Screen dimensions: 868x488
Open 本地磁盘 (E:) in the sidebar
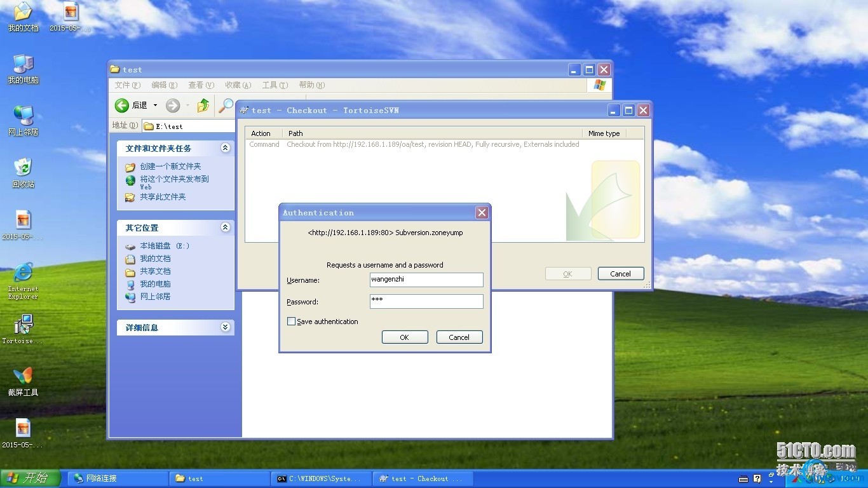[165, 246]
